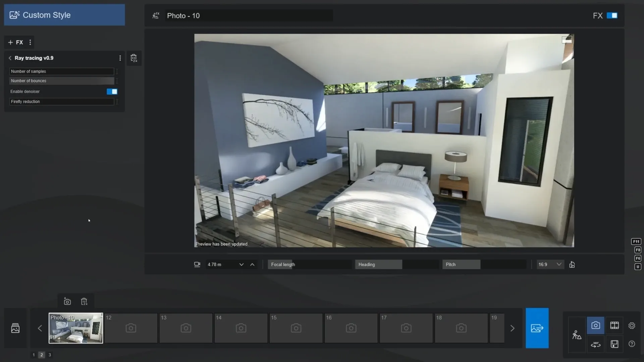Click the gallery/images panel icon on left sidebar

(x=15, y=328)
